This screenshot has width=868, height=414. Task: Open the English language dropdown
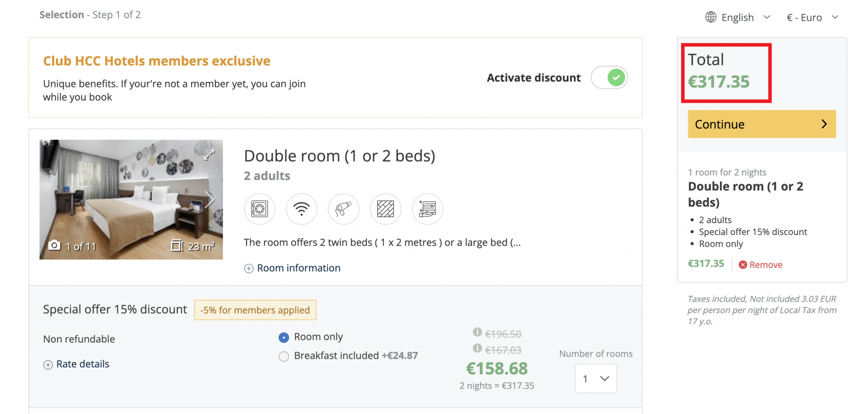pos(745,17)
